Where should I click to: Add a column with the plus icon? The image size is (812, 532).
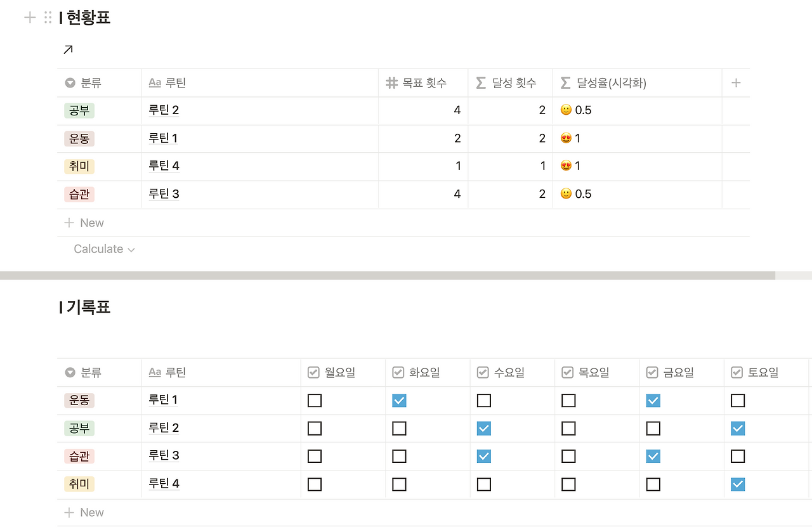736,82
